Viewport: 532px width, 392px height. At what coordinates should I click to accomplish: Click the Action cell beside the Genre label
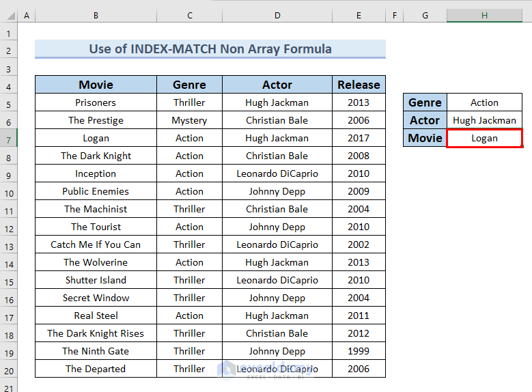click(484, 102)
